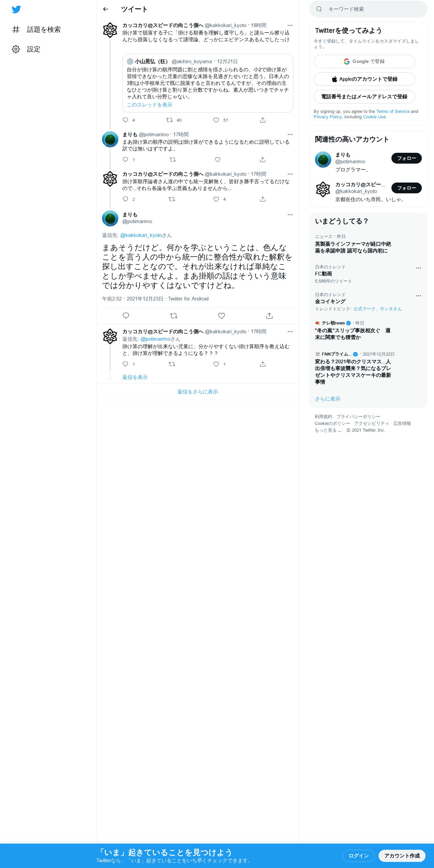Viewport: 434px width, 868px height.
Task: Focus the キーワード検索 search field
Action: (x=368, y=9)
